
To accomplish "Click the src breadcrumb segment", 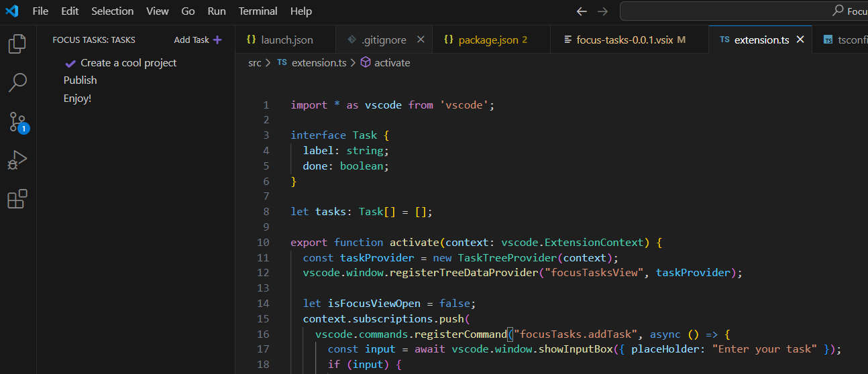I will pos(255,62).
